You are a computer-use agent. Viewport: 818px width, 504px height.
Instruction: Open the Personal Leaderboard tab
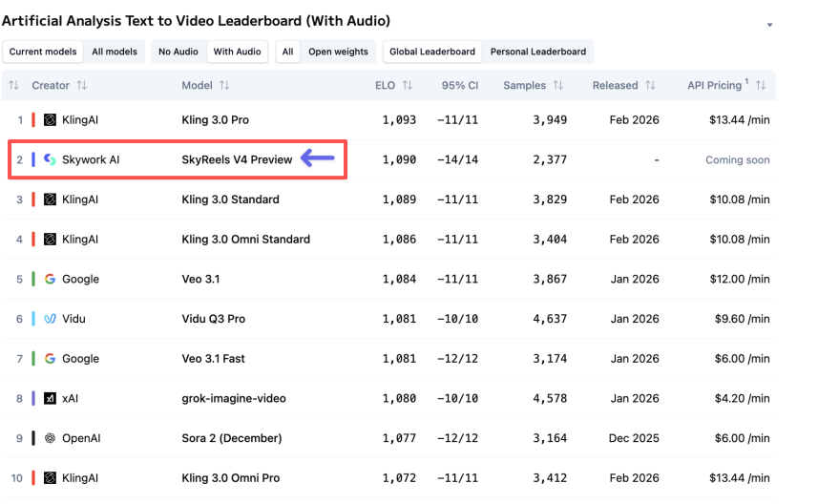(x=536, y=52)
